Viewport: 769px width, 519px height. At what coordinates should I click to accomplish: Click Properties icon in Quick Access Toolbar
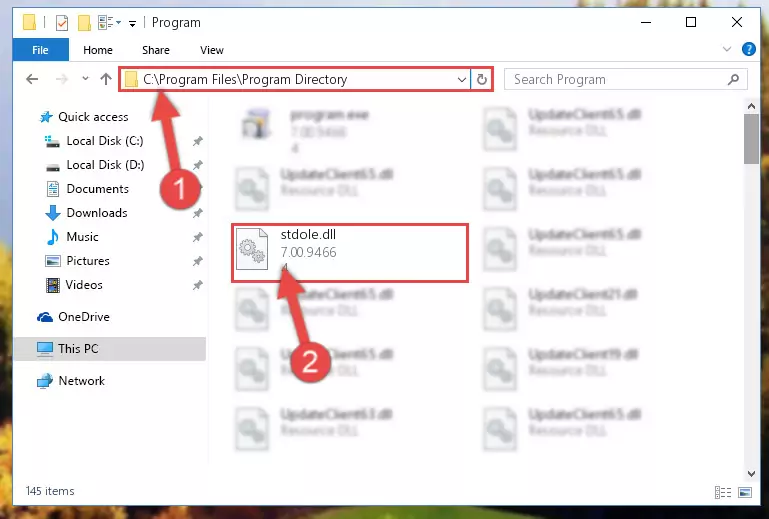[62, 23]
